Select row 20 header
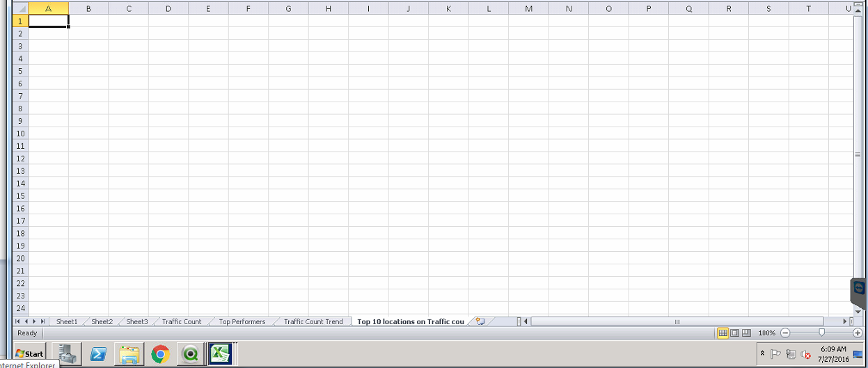This screenshot has width=868, height=368. pos(21,258)
